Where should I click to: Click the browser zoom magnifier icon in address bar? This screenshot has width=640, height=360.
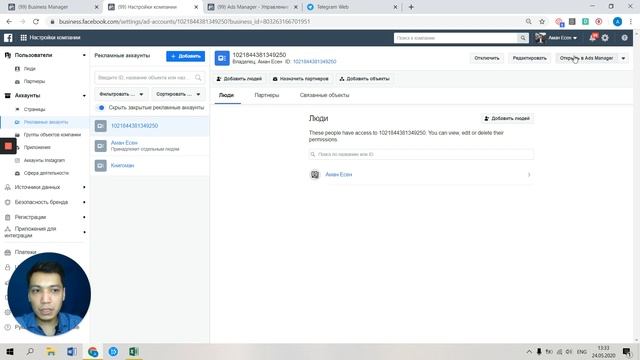(529, 21)
